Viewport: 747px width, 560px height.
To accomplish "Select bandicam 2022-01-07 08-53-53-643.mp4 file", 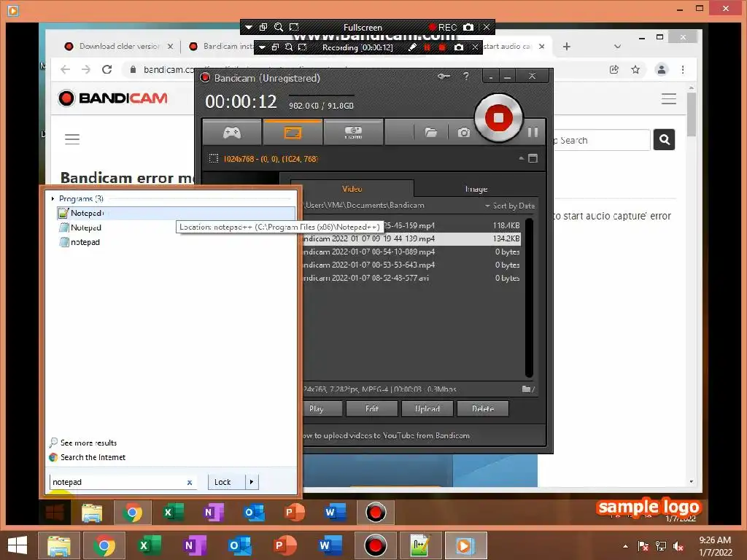I will 411,265.
